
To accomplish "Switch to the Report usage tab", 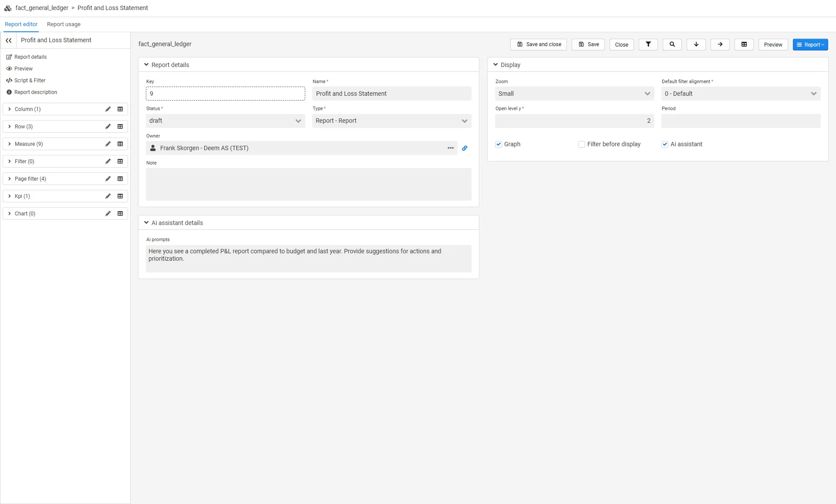I will tap(64, 24).
